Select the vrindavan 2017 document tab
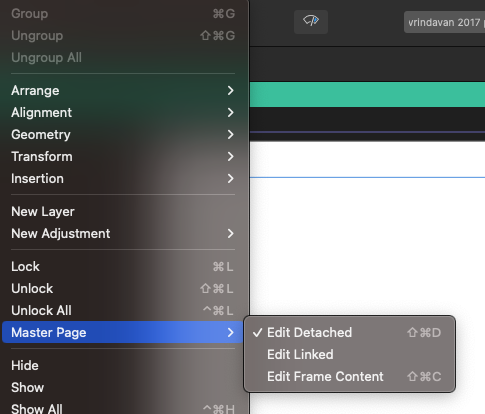 click(x=444, y=22)
